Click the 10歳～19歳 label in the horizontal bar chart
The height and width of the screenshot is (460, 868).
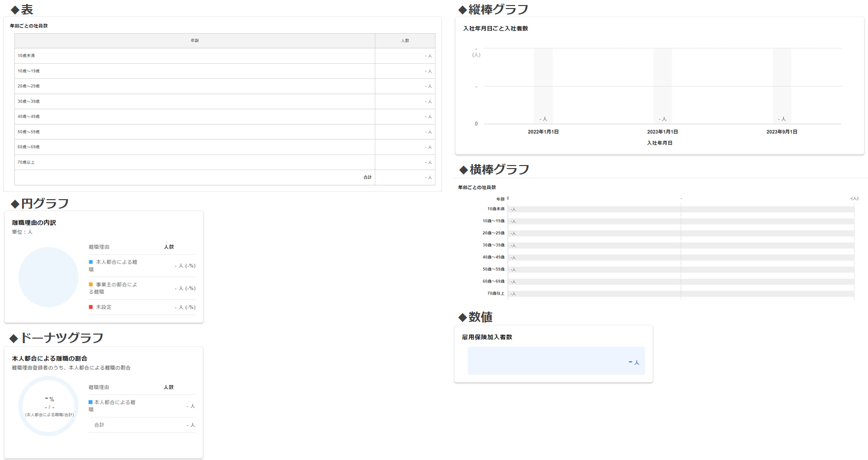pyautogui.click(x=494, y=221)
